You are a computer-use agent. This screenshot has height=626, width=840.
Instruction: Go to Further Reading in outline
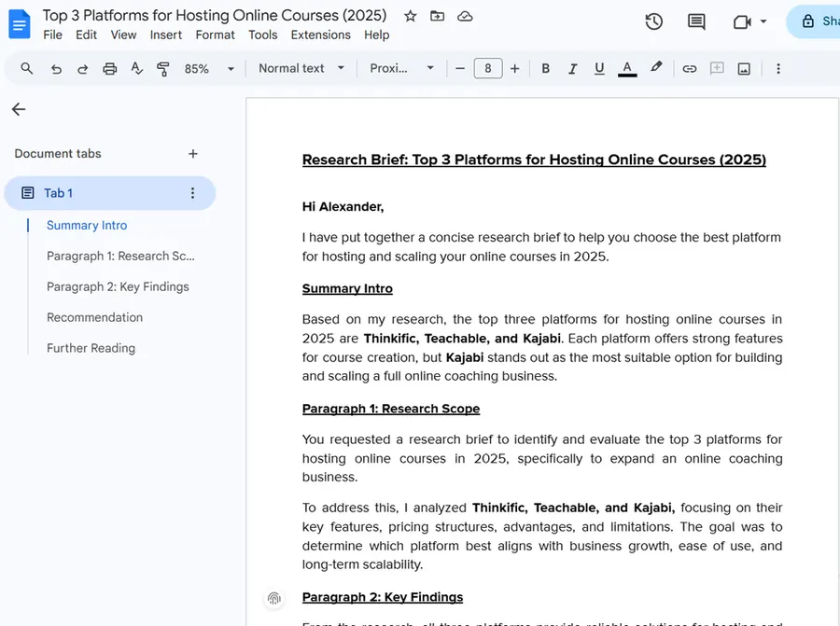point(91,348)
